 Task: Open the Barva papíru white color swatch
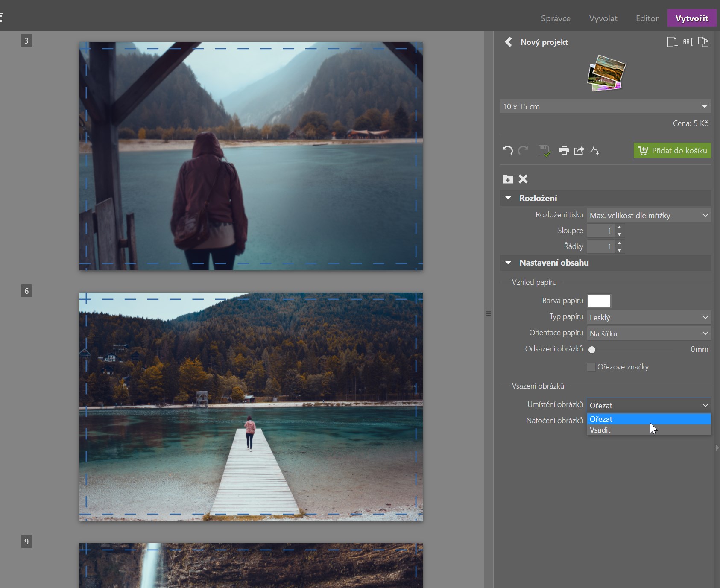click(599, 301)
